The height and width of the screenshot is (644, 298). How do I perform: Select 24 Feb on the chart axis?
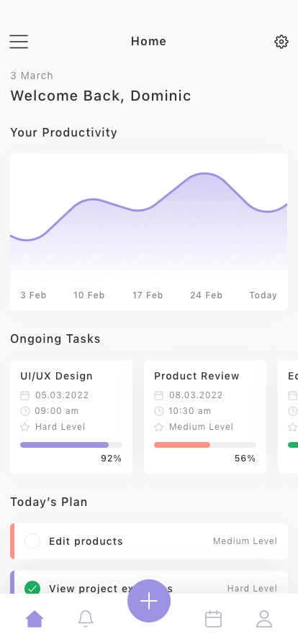click(x=206, y=295)
